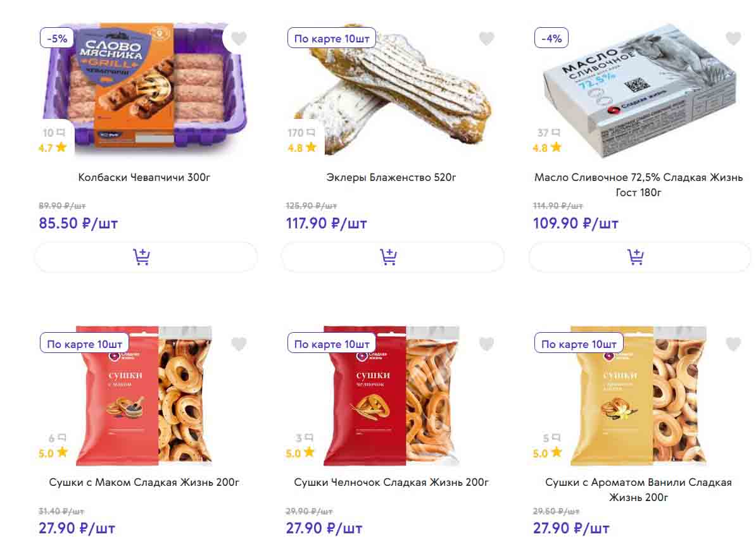
Task: Open Масло Сливочное 72,5% product title
Action: (638, 185)
